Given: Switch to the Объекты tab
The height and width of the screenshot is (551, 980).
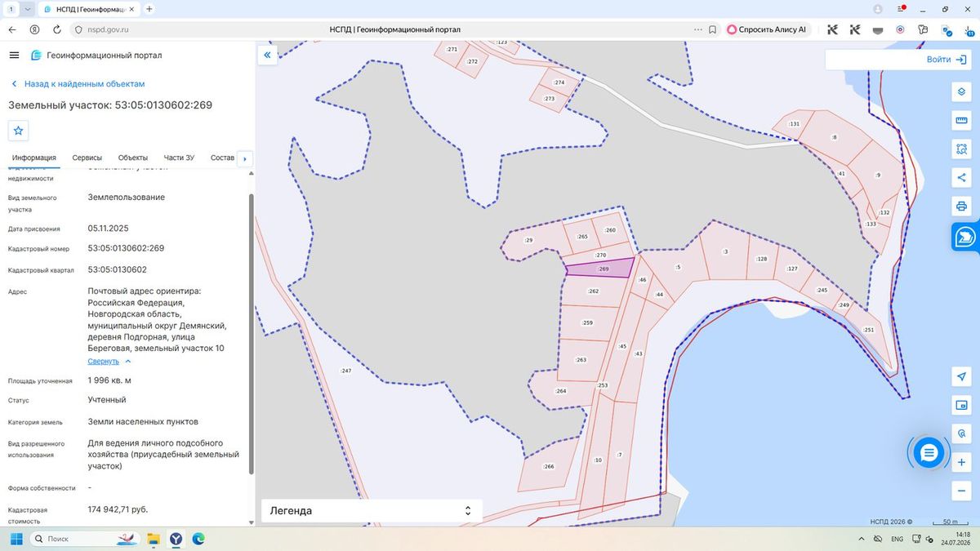Looking at the screenshot, I should coord(133,158).
